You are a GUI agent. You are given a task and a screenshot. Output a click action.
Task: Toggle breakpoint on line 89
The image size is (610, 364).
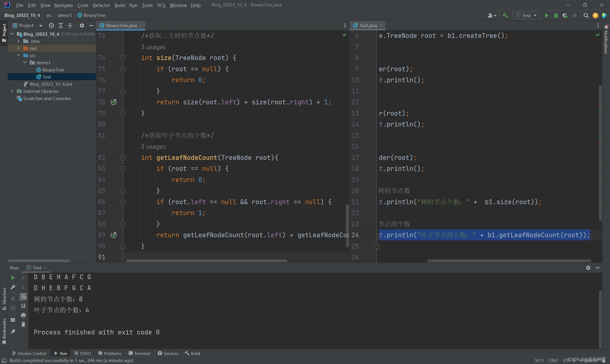click(x=113, y=234)
